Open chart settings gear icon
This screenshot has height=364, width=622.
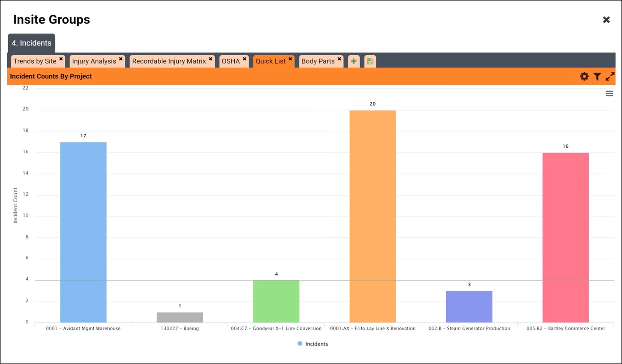point(584,76)
